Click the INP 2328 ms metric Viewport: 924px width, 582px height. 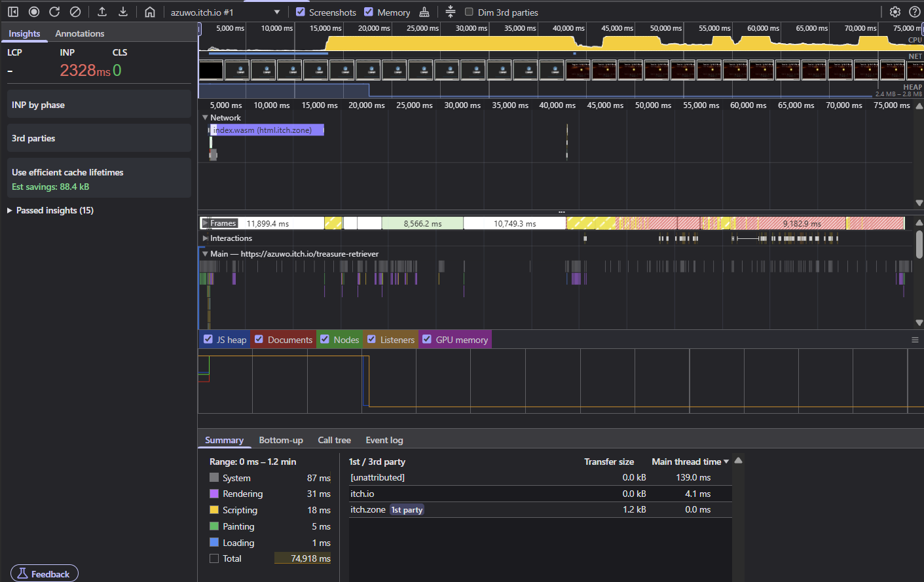[85, 70]
